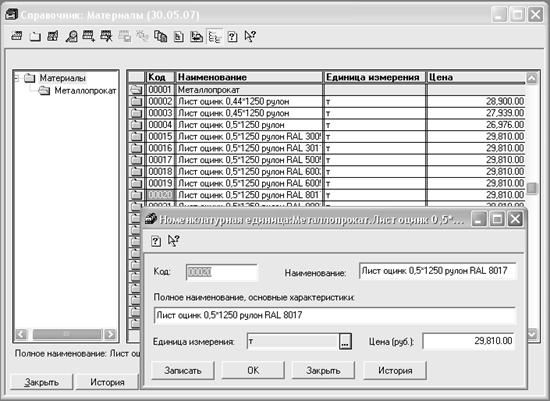Open the Единица измерения selection button
550x401 pixels.
[346, 341]
